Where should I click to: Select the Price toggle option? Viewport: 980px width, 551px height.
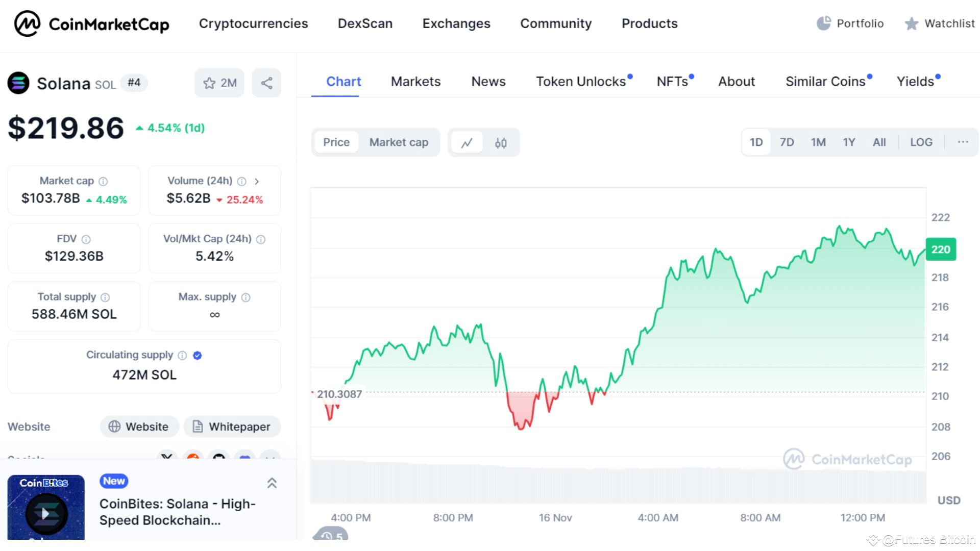coord(336,142)
